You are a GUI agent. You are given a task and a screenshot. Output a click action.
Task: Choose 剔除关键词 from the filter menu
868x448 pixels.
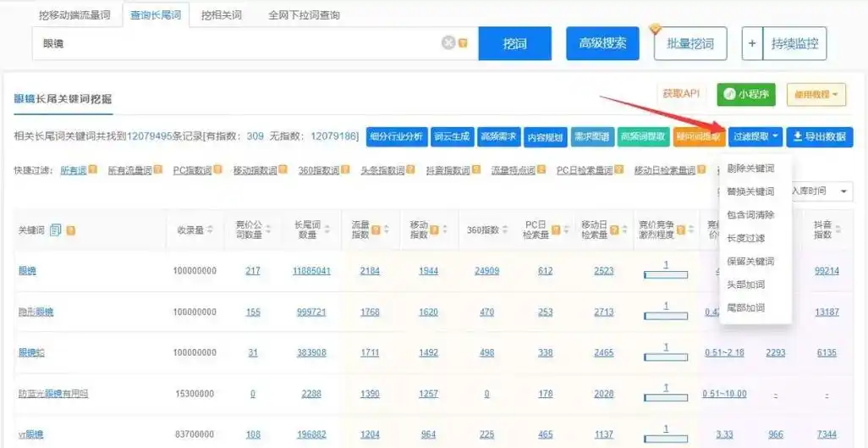point(750,168)
